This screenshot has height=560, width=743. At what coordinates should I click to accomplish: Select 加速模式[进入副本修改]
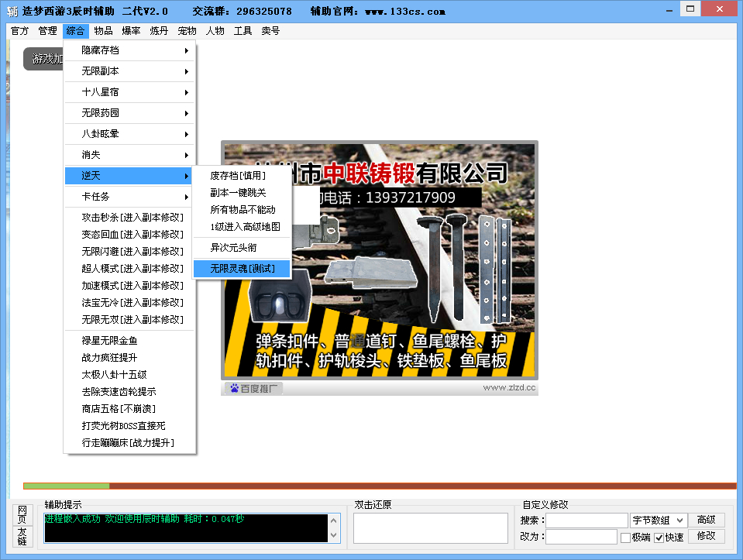tap(129, 286)
